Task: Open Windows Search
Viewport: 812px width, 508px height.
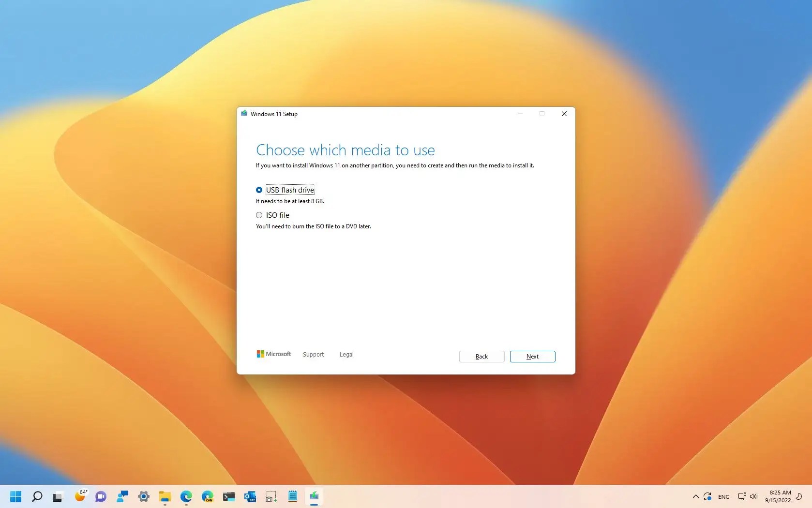Action: (37, 496)
